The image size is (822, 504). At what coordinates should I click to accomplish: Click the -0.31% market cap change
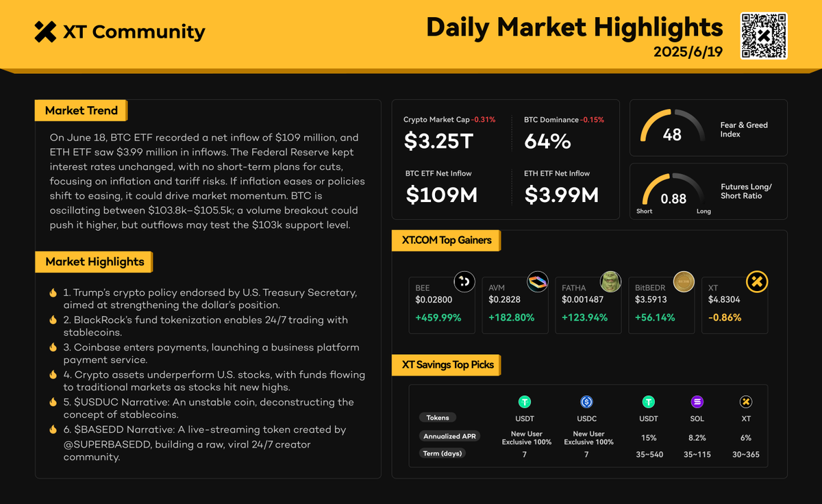[482, 120]
